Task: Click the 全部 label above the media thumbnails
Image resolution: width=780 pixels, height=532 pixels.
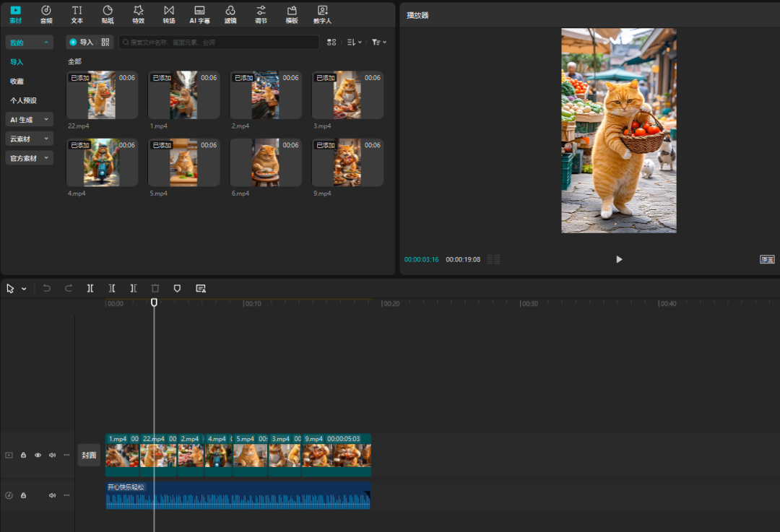Action: tap(74, 61)
